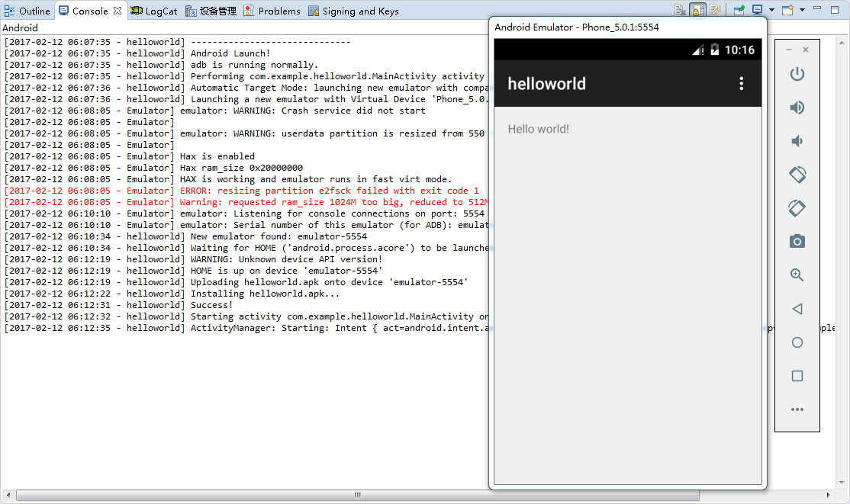Rotate emulator left icon
Image resolution: width=850 pixels, height=504 pixels.
797,175
